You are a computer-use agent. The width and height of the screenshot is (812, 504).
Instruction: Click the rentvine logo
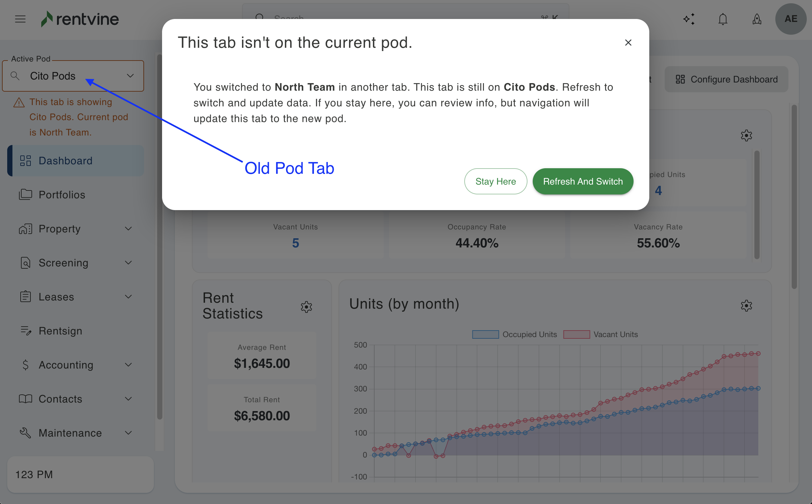pyautogui.click(x=80, y=19)
